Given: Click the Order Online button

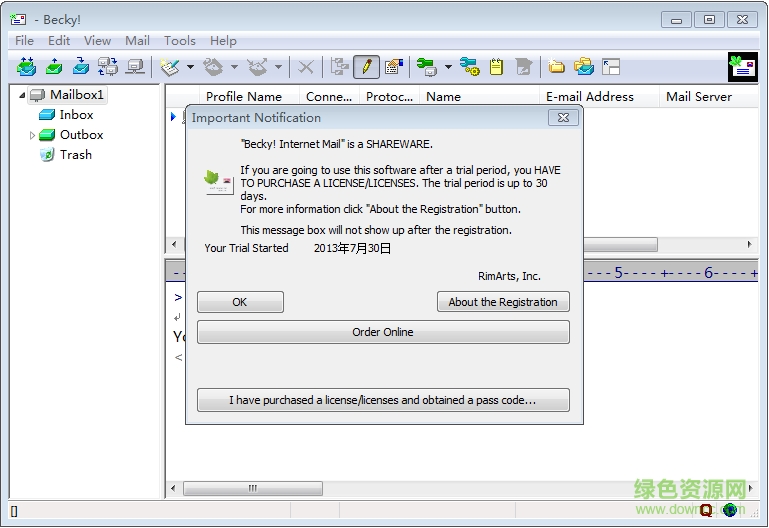Looking at the screenshot, I should [383, 332].
